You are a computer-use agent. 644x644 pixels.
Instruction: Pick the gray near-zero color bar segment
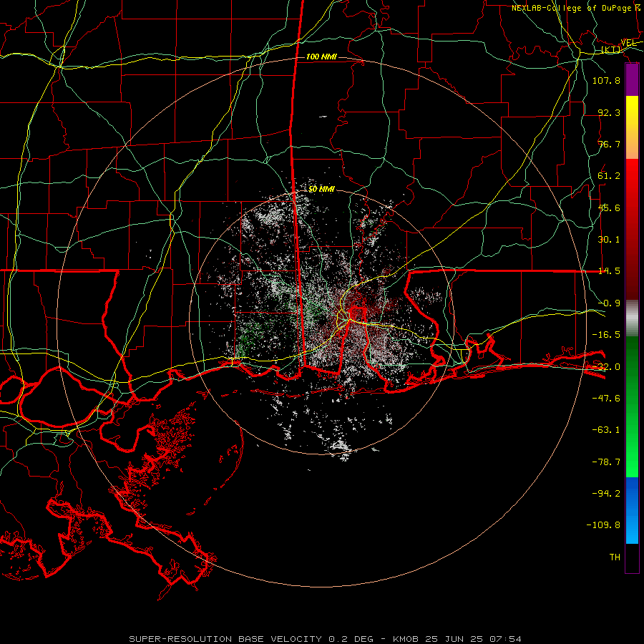pyautogui.click(x=632, y=318)
